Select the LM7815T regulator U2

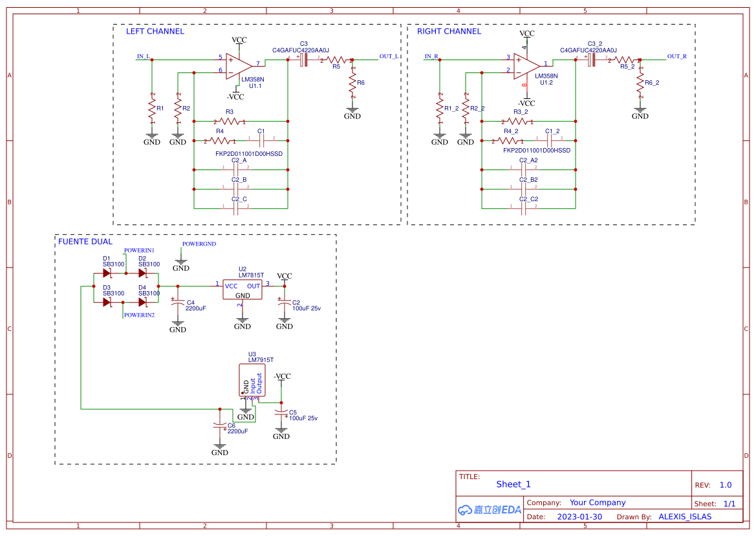242,289
